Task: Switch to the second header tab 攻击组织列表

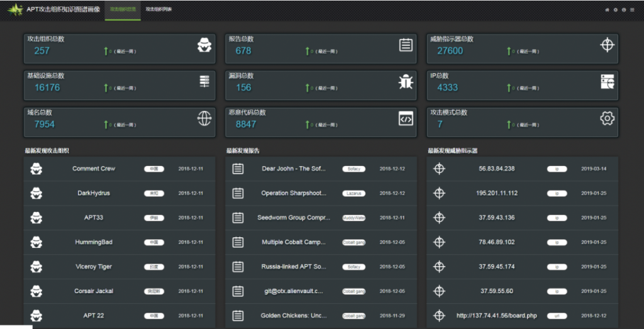Action: coord(158,10)
